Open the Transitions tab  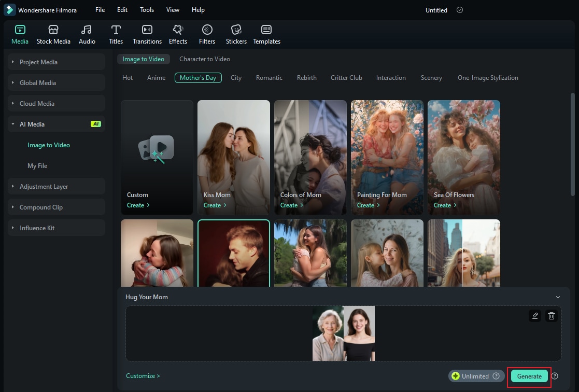click(x=147, y=34)
